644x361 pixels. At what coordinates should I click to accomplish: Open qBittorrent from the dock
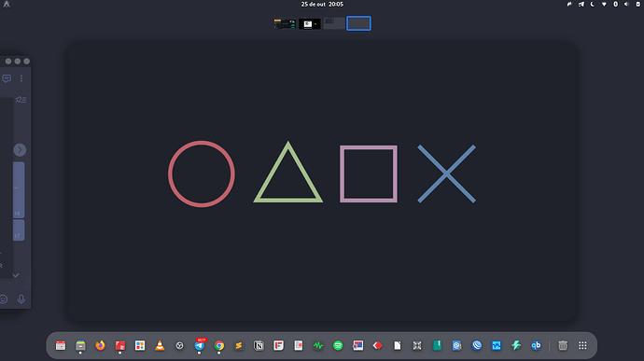tap(536, 345)
